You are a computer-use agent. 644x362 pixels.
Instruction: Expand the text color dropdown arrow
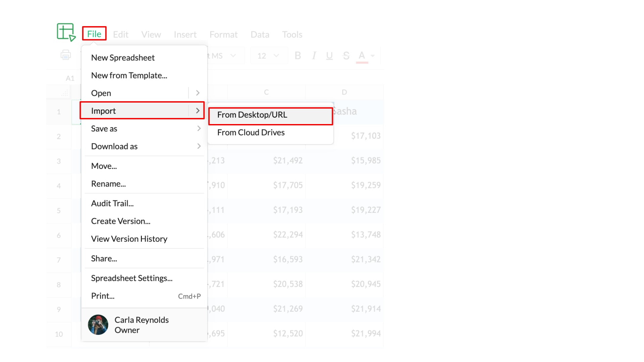click(x=373, y=56)
